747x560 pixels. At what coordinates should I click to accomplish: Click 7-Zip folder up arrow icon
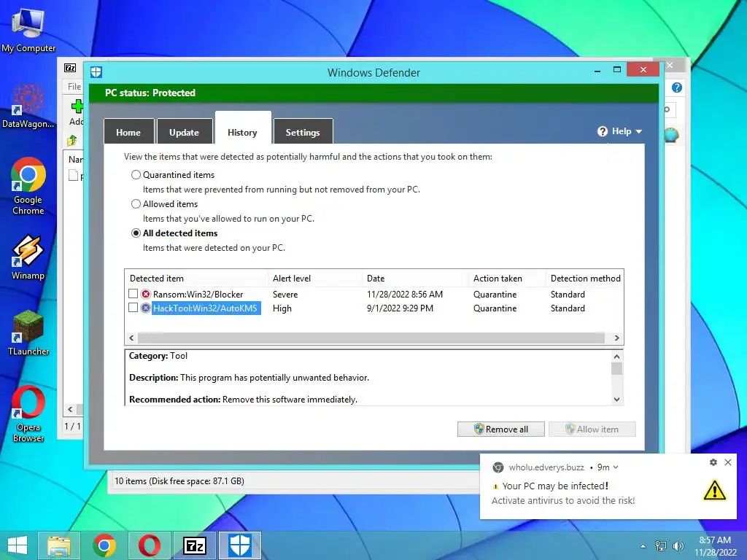click(x=72, y=141)
